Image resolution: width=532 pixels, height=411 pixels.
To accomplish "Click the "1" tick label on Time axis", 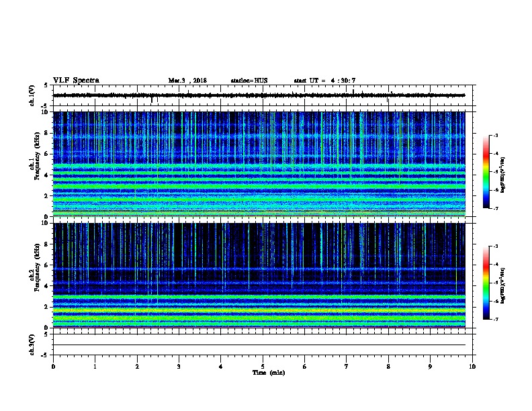I will 95,367.
